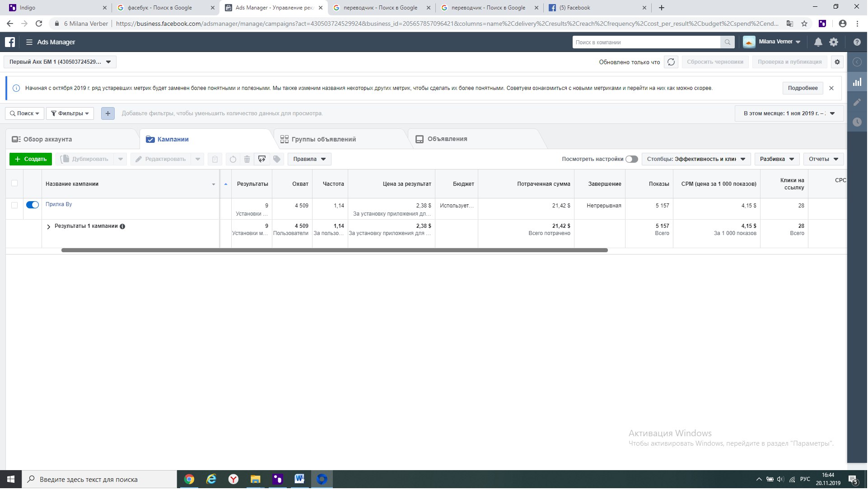Click the Facebook logo in Ads Manager header
The height and width of the screenshot is (490, 868).
10,42
